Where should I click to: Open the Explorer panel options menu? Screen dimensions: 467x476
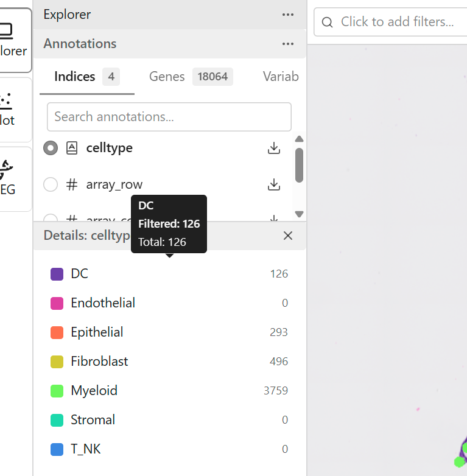[x=287, y=15]
